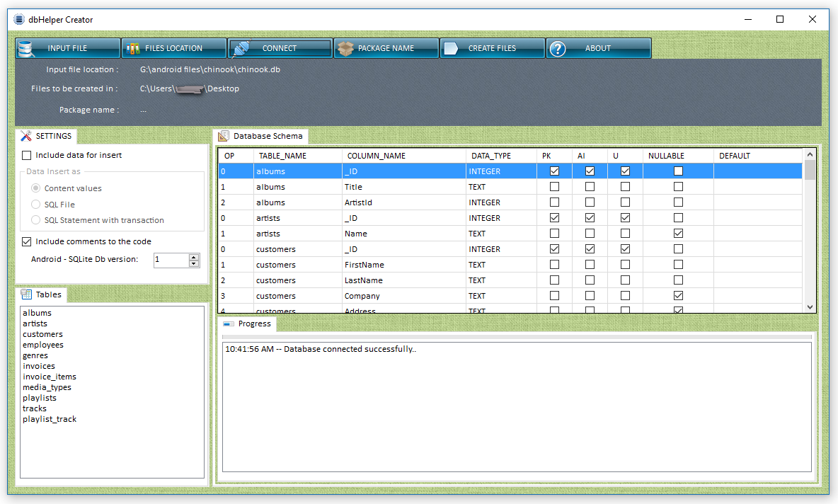838x504 pixels.
Task: Switch to the Database Schema tab
Action: click(260, 137)
